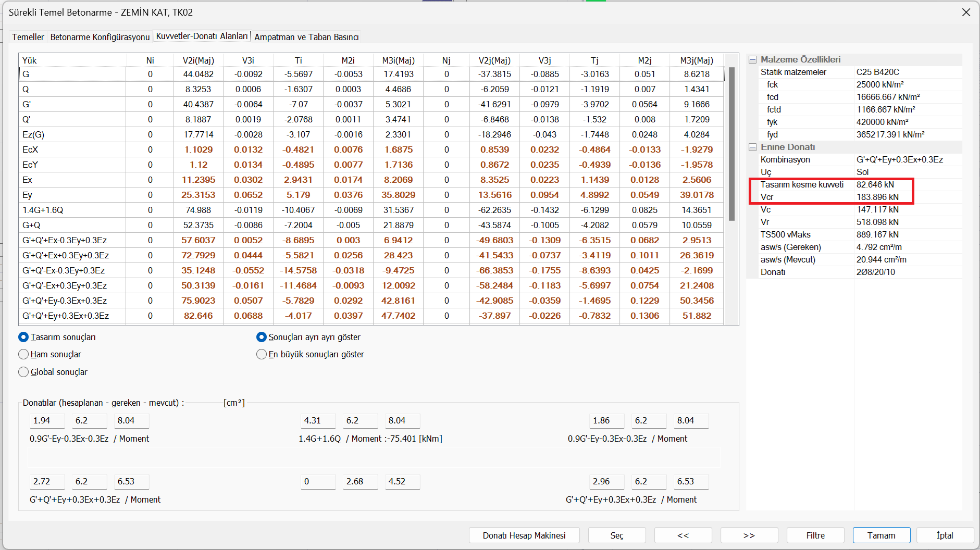Click the 82.646 value in V2i column
The image size is (980, 550).
198,316
